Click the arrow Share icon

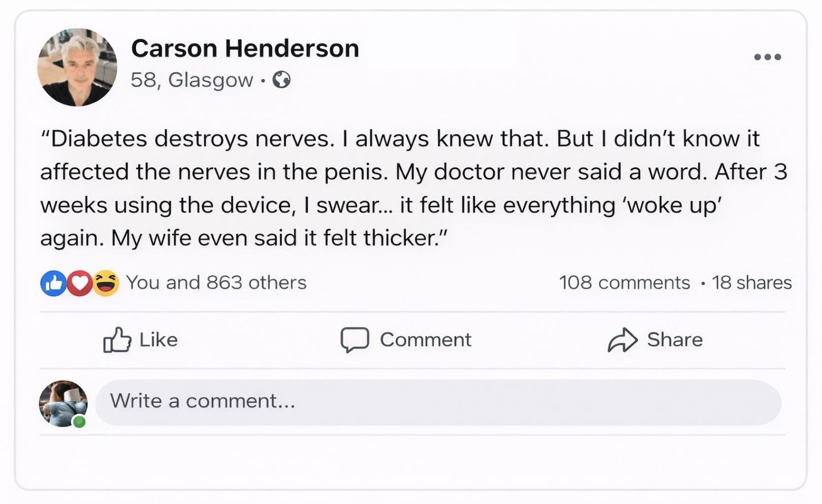623,340
